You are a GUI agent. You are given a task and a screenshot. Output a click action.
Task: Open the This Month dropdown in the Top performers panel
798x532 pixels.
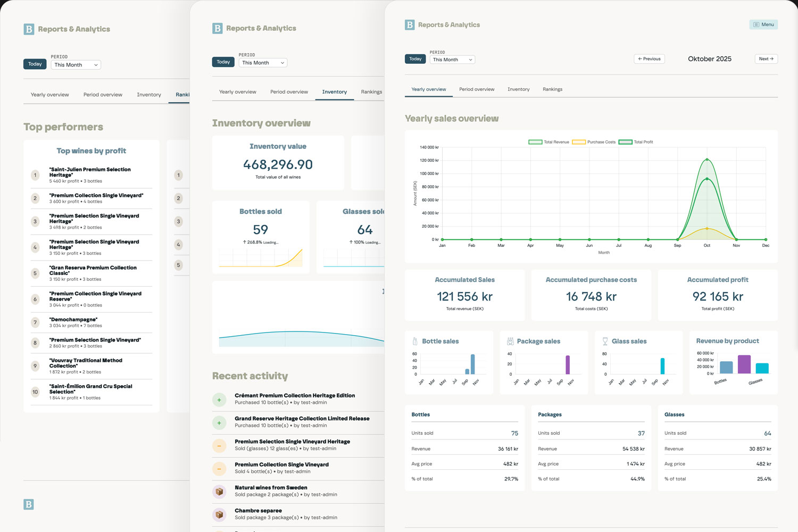click(x=76, y=65)
